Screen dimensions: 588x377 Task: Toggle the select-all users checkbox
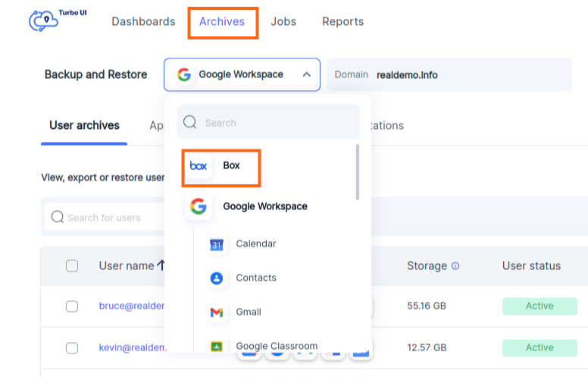(x=72, y=266)
